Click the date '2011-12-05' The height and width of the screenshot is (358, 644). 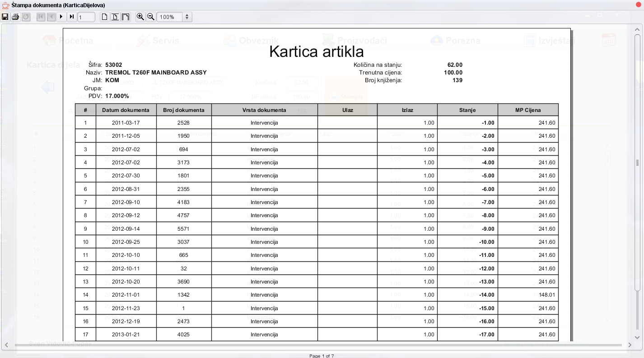click(x=126, y=136)
